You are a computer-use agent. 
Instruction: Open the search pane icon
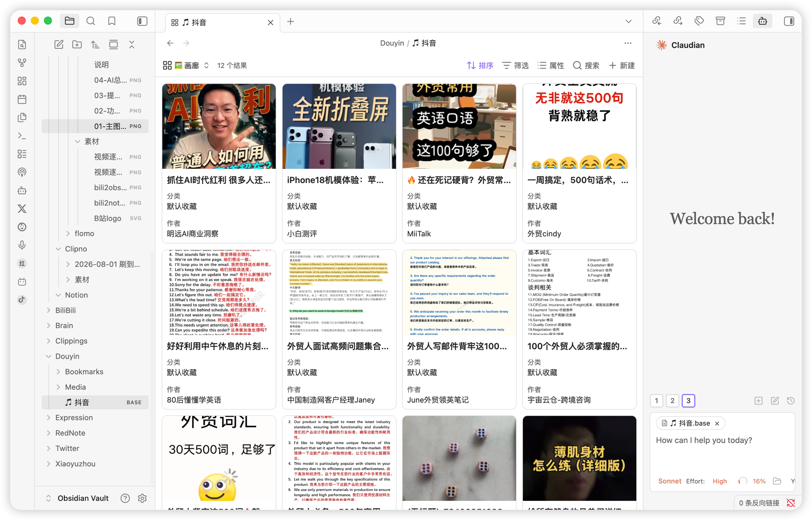click(x=91, y=21)
